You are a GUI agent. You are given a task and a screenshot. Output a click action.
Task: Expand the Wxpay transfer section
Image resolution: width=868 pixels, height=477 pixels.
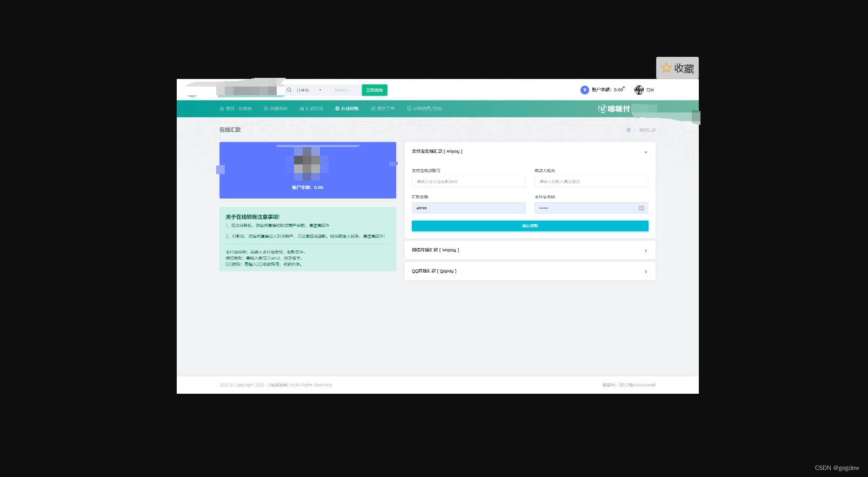click(x=645, y=250)
